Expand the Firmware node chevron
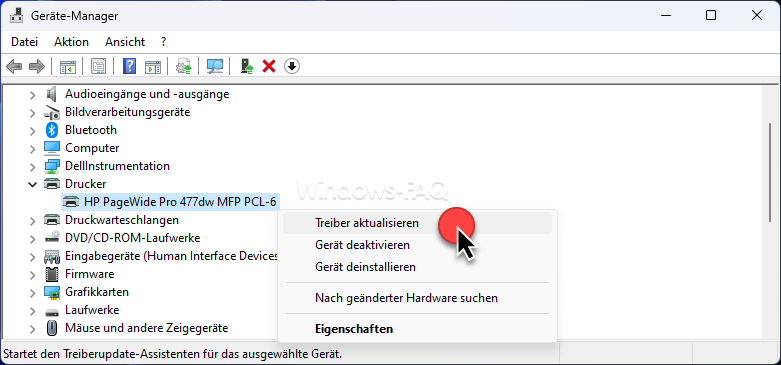 32,274
